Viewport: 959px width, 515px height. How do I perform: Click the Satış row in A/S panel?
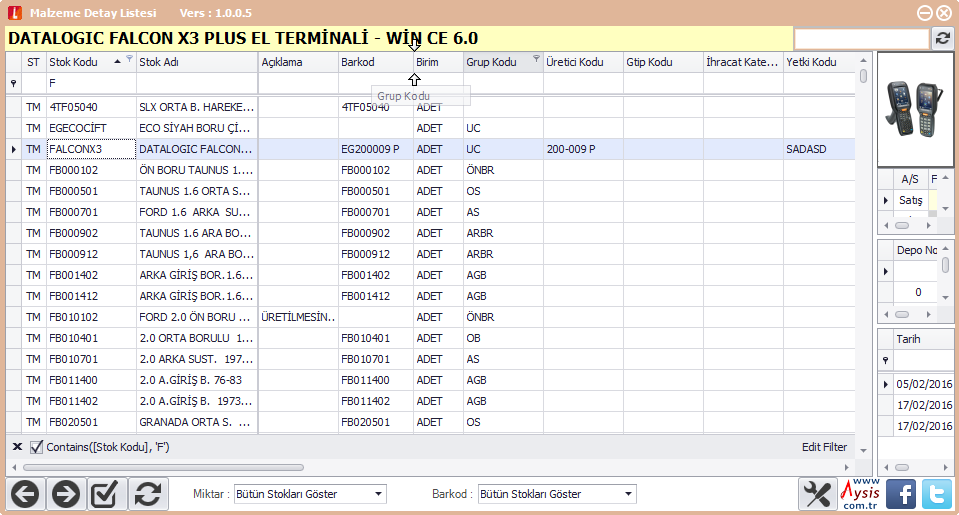[910, 200]
